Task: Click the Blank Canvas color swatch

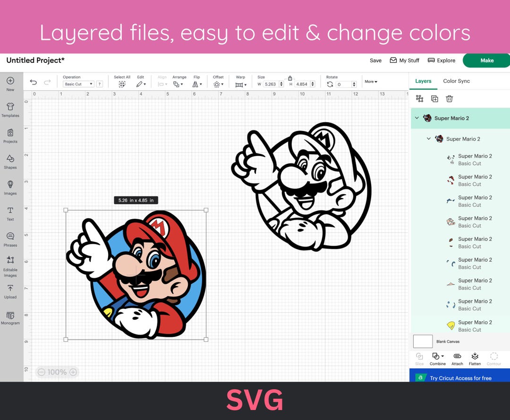Action: click(422, 341)
